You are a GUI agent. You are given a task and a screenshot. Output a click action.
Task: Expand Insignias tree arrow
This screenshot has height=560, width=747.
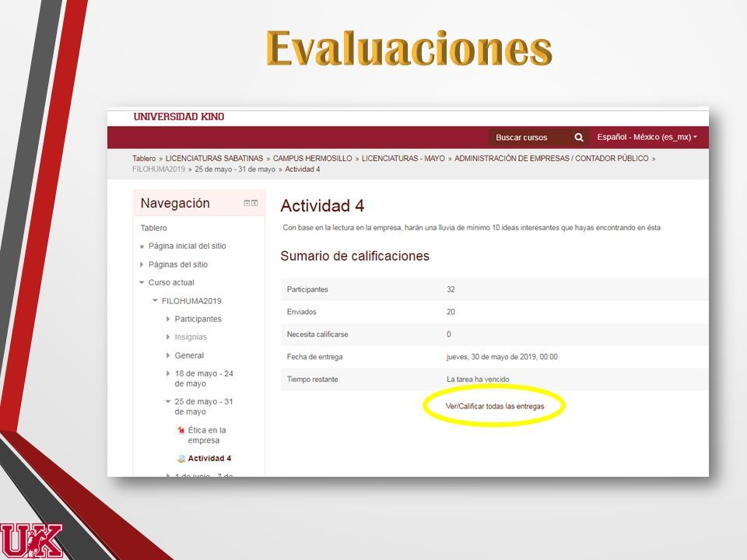click(x=168, y=337)
